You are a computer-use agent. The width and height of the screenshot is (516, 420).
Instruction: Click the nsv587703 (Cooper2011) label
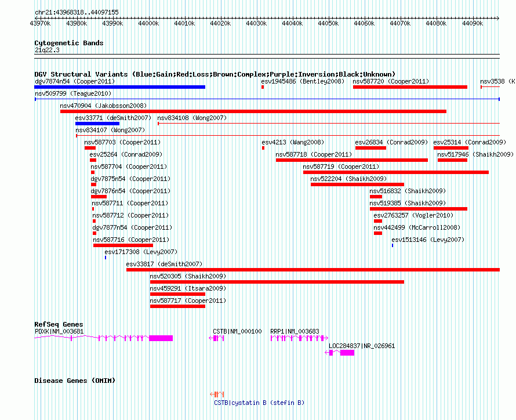[122, 142]
